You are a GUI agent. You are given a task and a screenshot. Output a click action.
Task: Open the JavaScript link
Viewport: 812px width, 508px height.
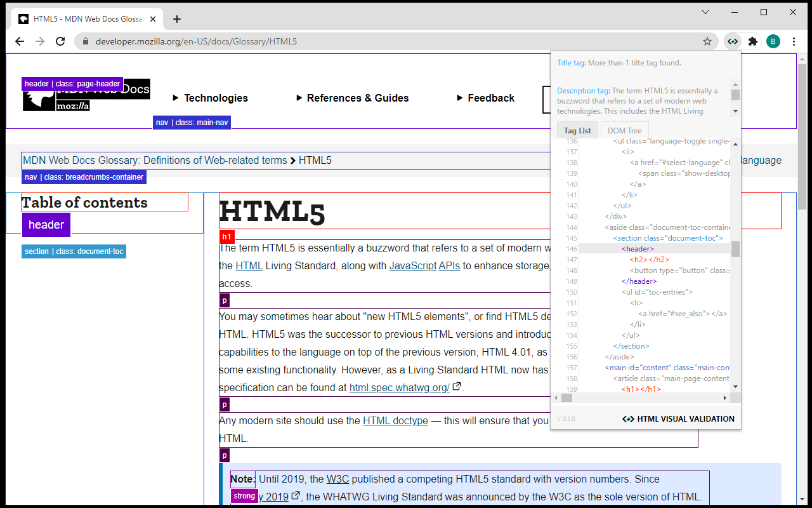pos(412,265)
